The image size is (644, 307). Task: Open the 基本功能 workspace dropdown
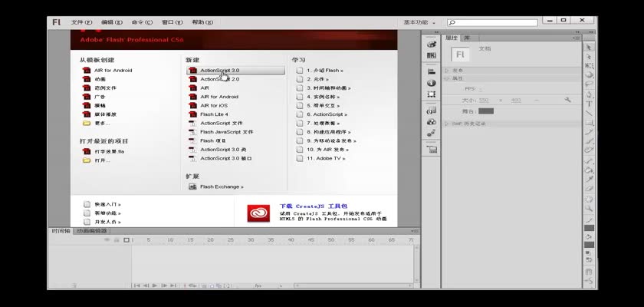[x=419, y=22]
